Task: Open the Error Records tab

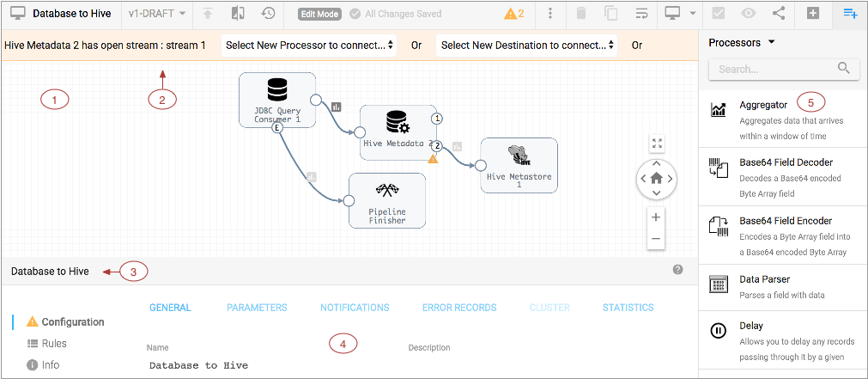Action: click(x=458, y=308)
